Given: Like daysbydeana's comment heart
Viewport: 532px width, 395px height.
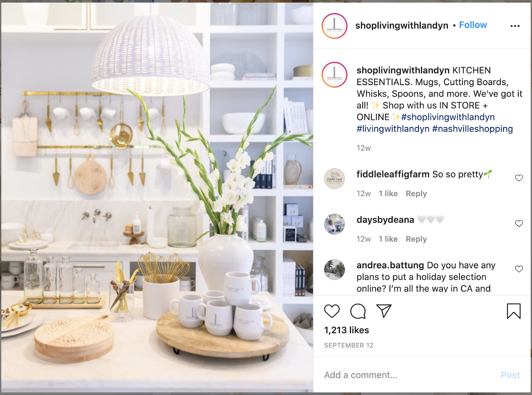Looking at the screenshot, I should coord(519,223).
